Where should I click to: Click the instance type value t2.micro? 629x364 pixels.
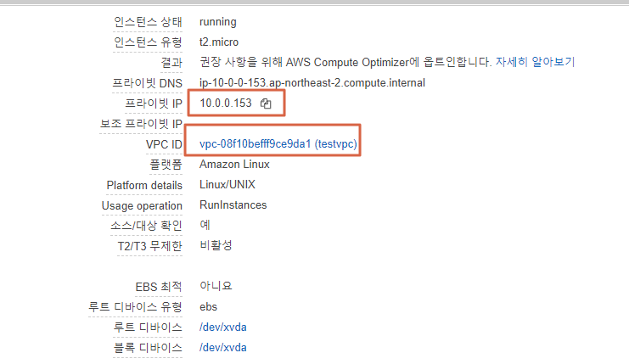[x=219, y=42]
